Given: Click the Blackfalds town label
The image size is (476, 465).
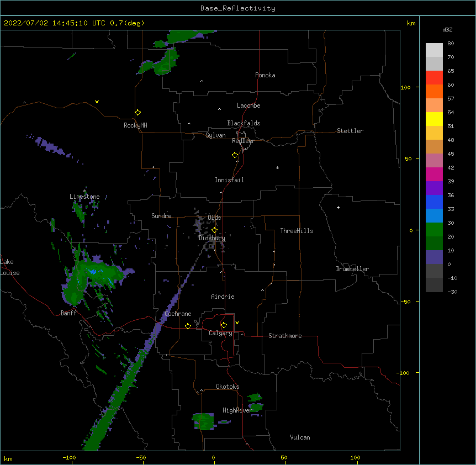Looking at the screenshot, I should 244,123.
